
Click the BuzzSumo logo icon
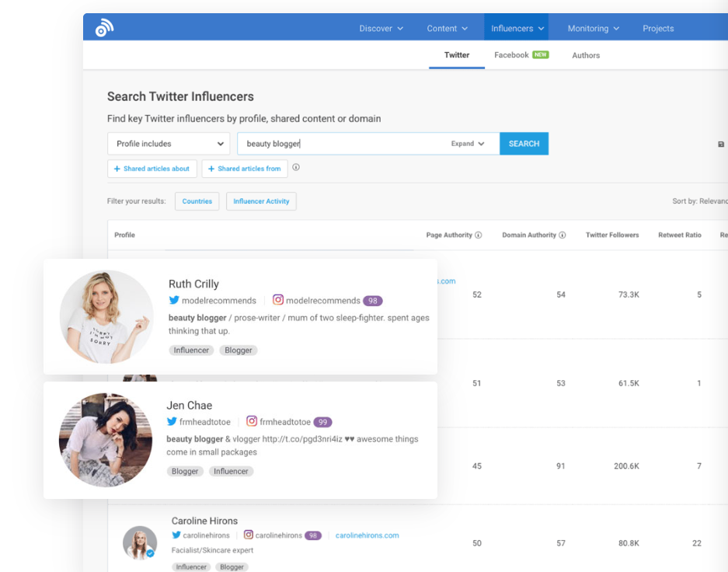(x=104, y=28)
